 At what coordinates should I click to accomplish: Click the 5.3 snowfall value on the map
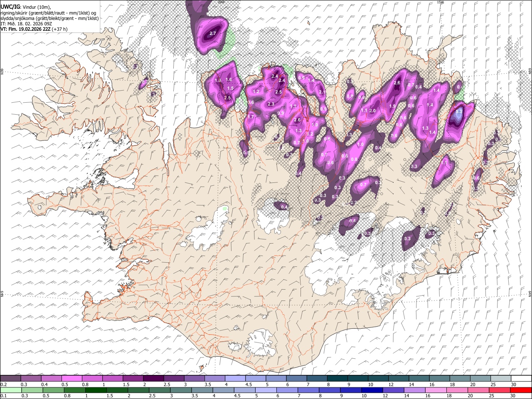coord(459,112)
